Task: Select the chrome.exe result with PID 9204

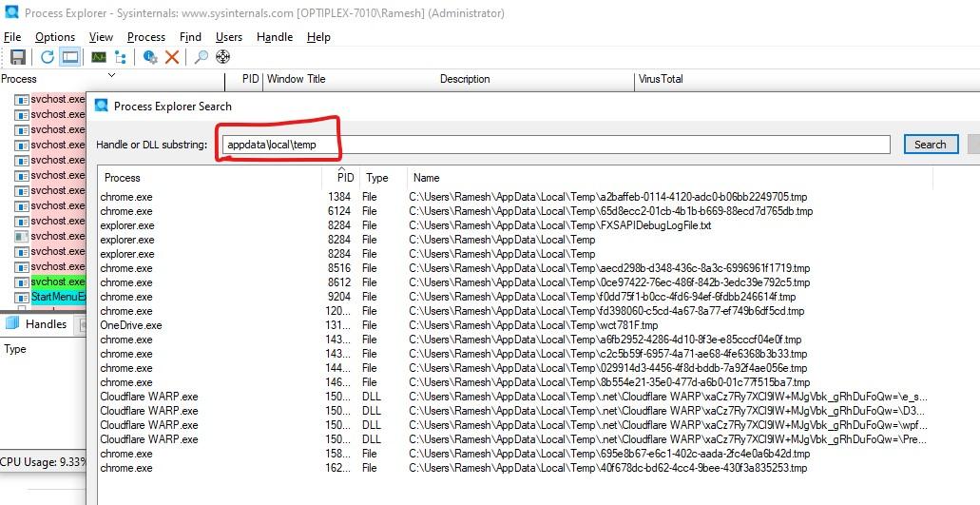Action: (515, 297)
